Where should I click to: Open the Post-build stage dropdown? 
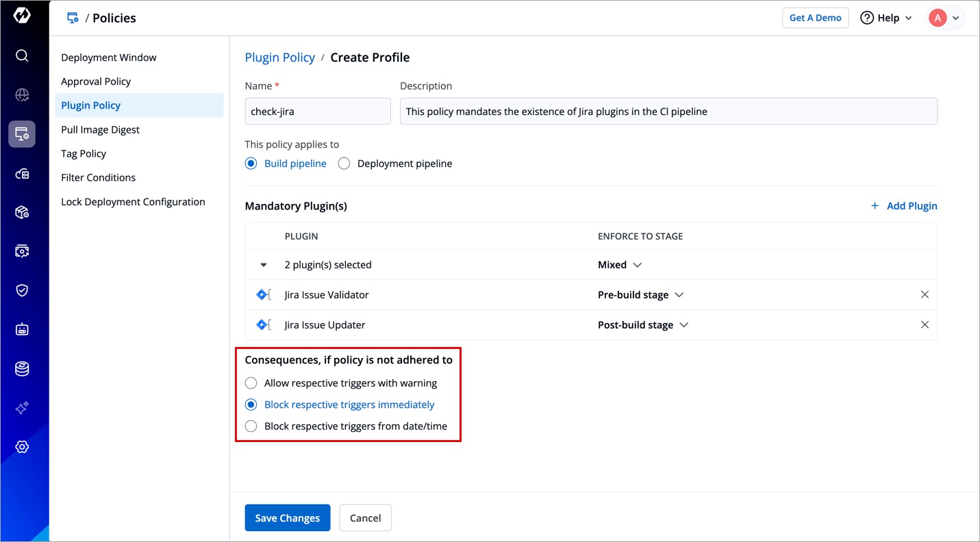pyautogui.click(x=642, y=325)
